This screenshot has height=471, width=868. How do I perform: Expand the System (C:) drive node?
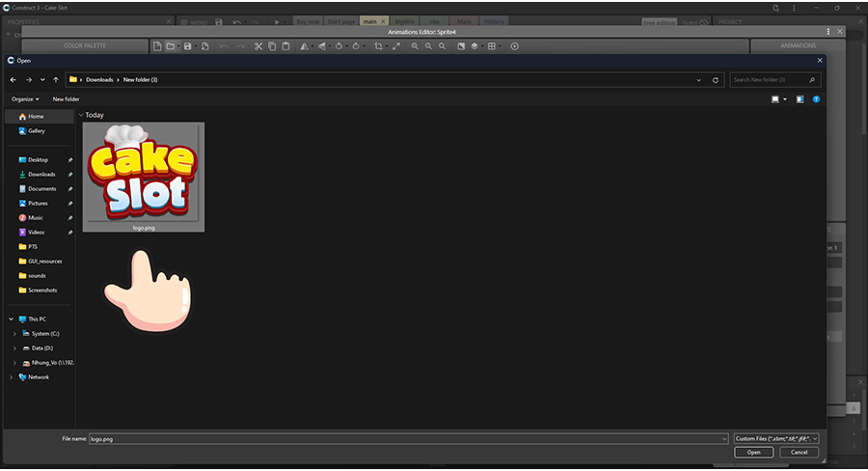(x=14, y=333)
